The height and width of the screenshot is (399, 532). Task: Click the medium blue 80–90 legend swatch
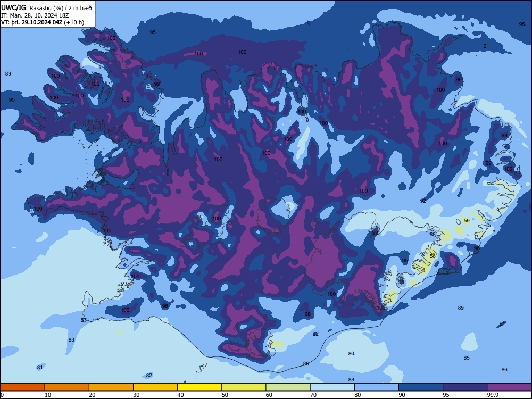coord(377,387)
